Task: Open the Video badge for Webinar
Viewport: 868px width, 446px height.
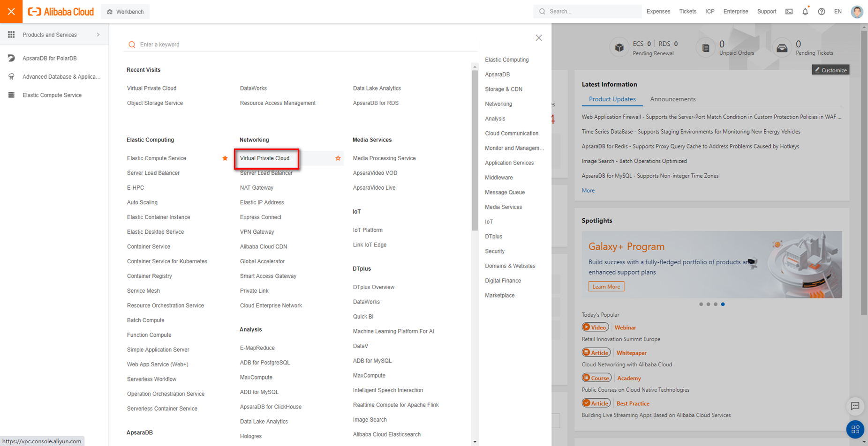Action: 595,327
